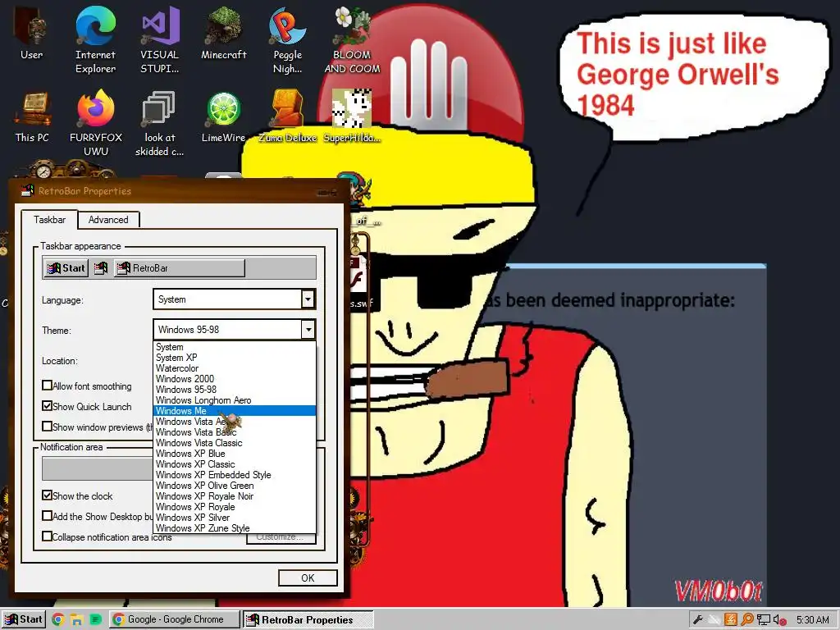Screen dimensions: 840x630
Task: Click the wrench tray icon
Action: point(697,620)
